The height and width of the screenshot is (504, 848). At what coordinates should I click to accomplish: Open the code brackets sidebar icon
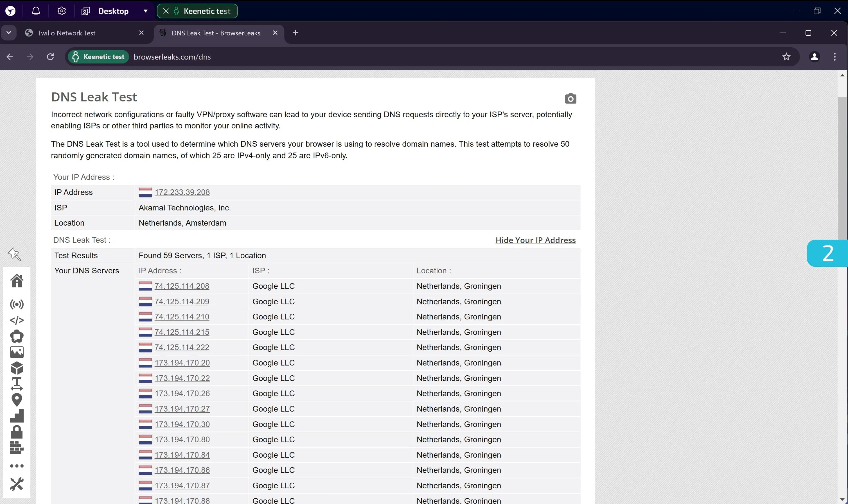tap(17, 320)
